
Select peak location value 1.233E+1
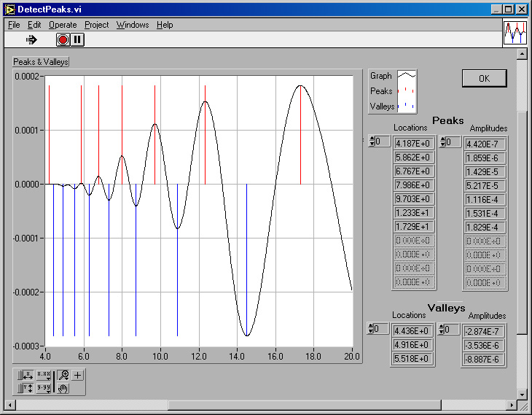tap(414, 213)
